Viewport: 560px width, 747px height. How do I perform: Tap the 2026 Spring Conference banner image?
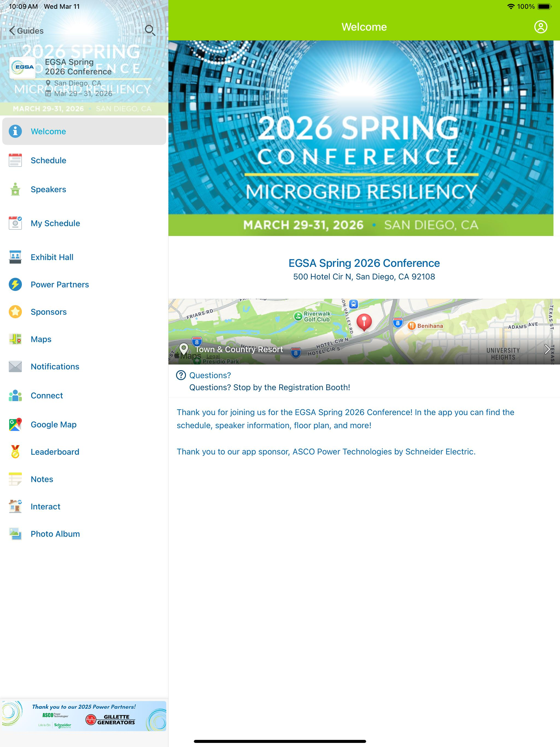[361, 138]
